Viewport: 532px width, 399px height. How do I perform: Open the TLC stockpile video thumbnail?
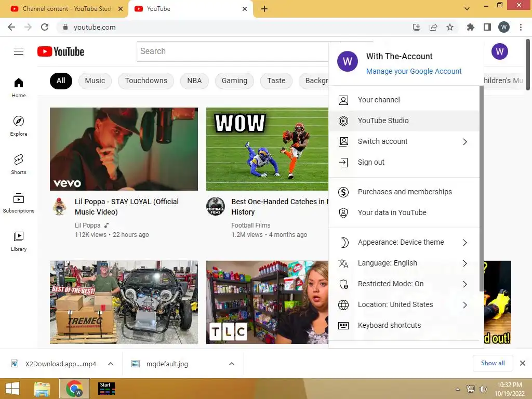[x=268, y=302]
